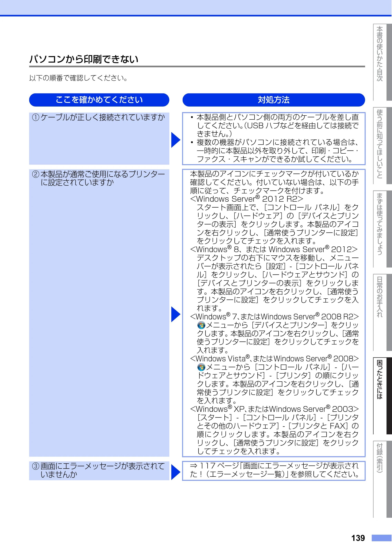Click the Windows start orb in the Windows 7 instructions

201,325
